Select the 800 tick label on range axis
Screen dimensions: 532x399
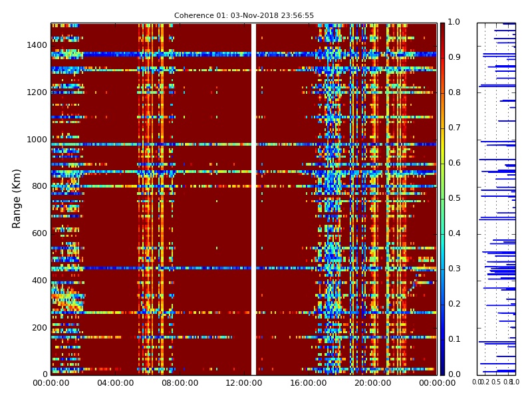[x=40, y=186]
